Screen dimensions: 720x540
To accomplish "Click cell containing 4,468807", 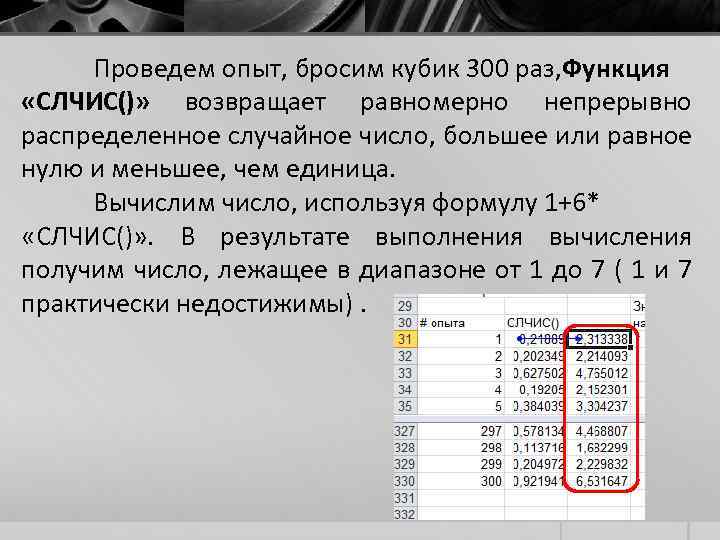I will [x=600, y=431].
